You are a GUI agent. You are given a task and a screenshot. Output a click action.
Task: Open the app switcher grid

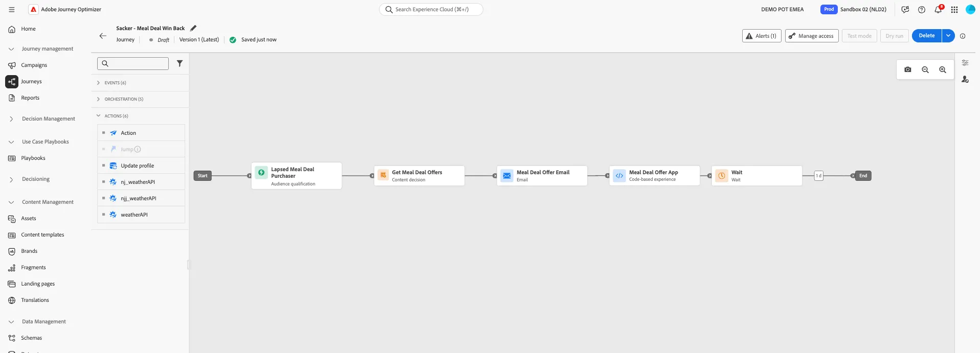tap(954, 9)
